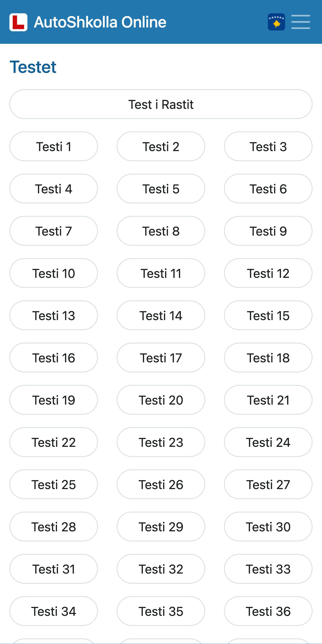Launch Testi 9

tap(268, 231)
